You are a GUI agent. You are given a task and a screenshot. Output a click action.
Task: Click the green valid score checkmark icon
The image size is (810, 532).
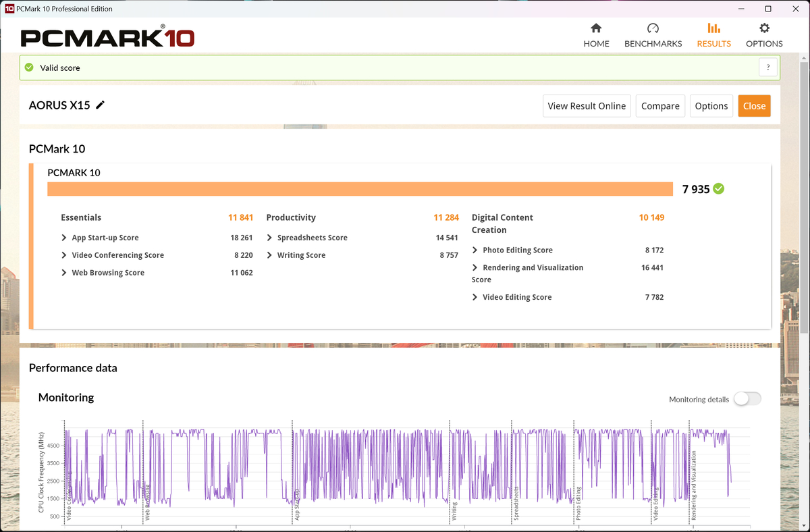(29, 68)
